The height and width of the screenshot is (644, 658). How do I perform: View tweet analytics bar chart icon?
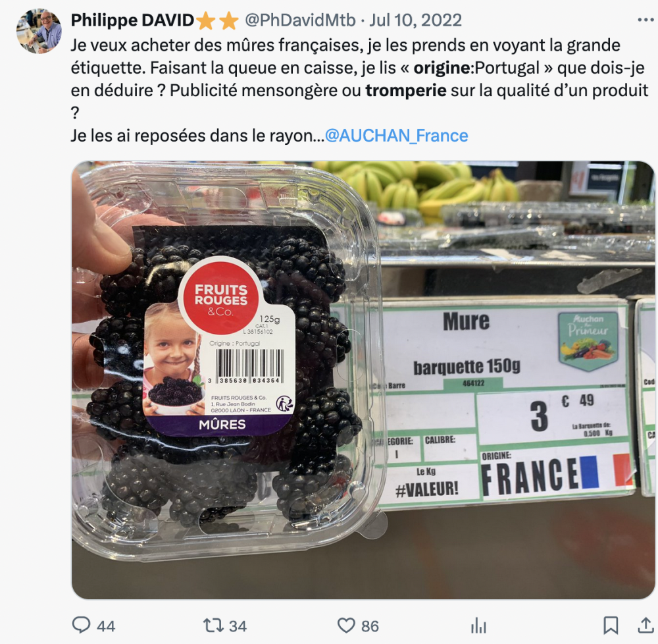(478, 626)
